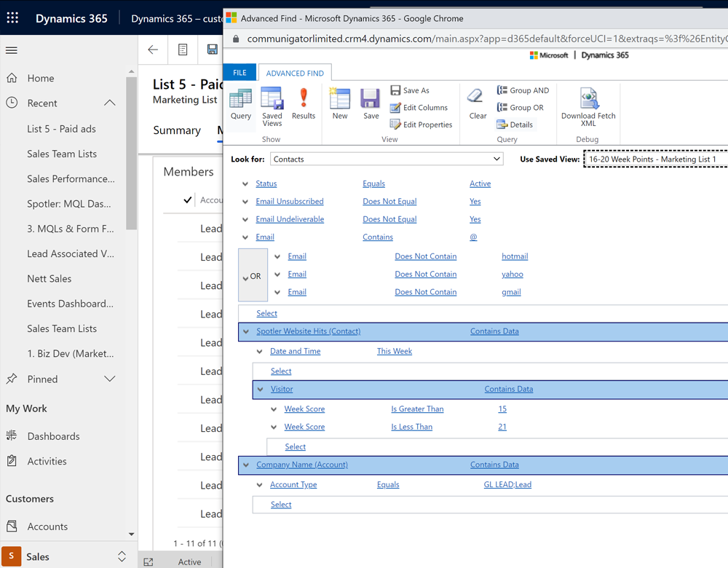Image resolution: width=728 pixels, height=568 pixels.
Task: Click the Email Unsubscribed field link
Action: (x=290, y=201)
